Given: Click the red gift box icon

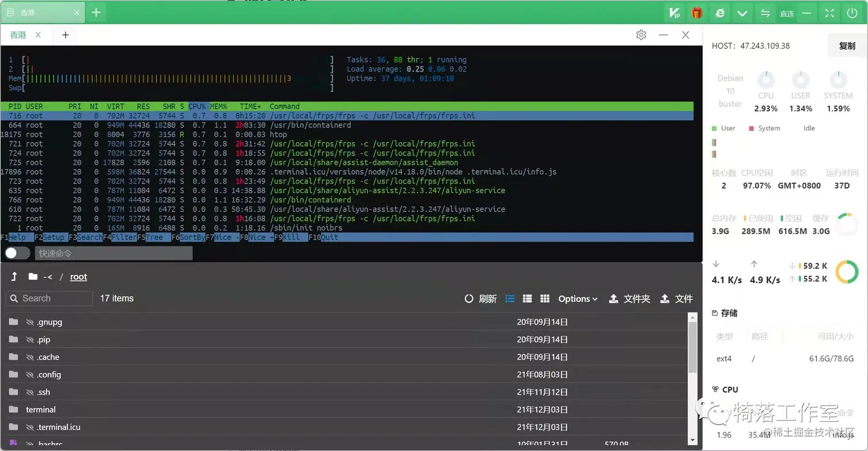Looking at the screenshot, I should (x=697, y=13).
